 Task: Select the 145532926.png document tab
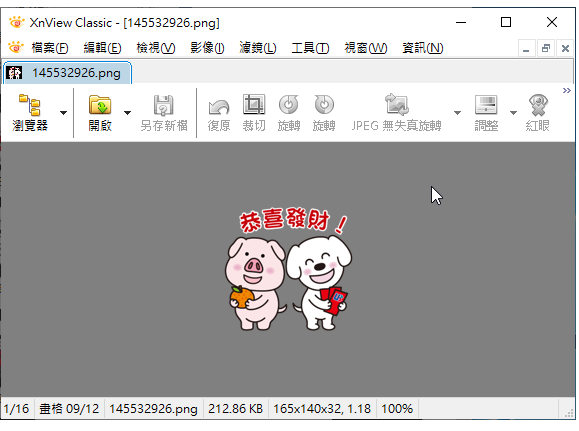click(67, 73)
